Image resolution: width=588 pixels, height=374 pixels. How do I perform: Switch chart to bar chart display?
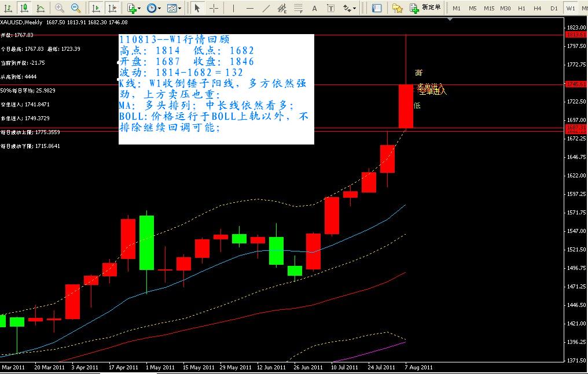coord(8,8)
